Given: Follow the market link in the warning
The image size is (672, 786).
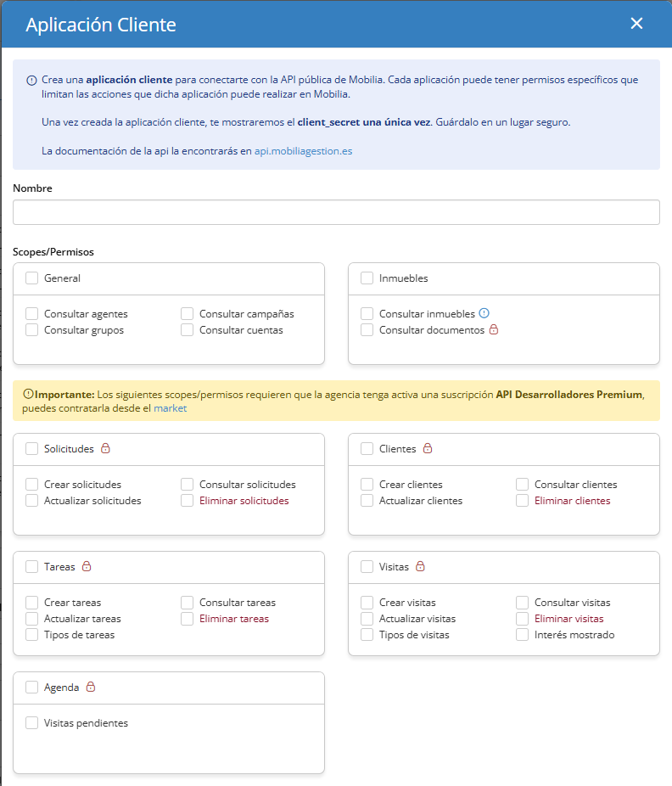Looking at the screenshot, I should pyautogui.click(x=170, y=408).
